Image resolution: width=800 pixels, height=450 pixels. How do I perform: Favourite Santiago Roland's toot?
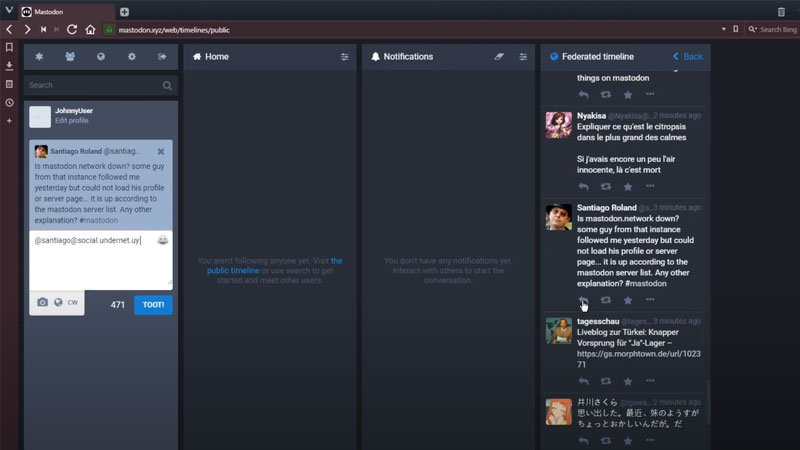(x=628, y=301)
